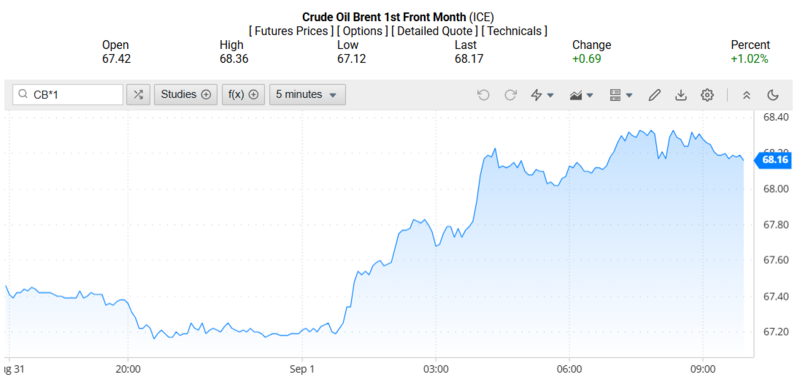Click the 68.16 current price label
Viewport: 800px width, 377px height.
coord(775,160)
